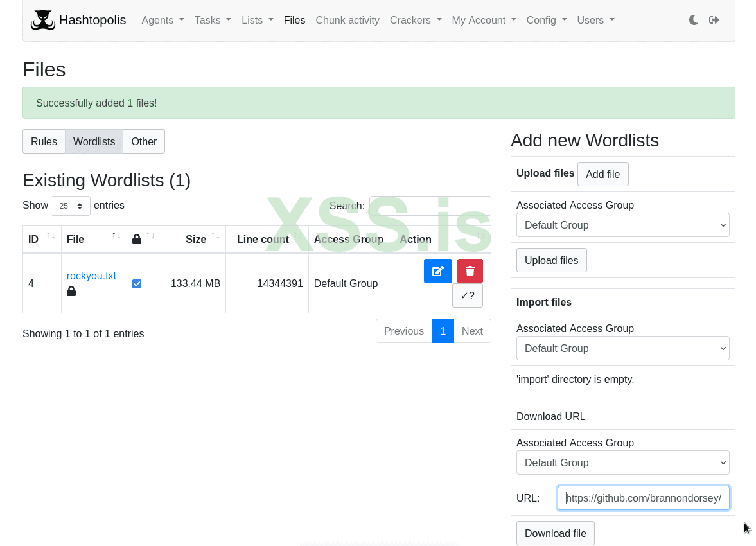The width and height of the screenshot is (756, 546).
Task: Expand the My Account menu
Action: (484, 21)
